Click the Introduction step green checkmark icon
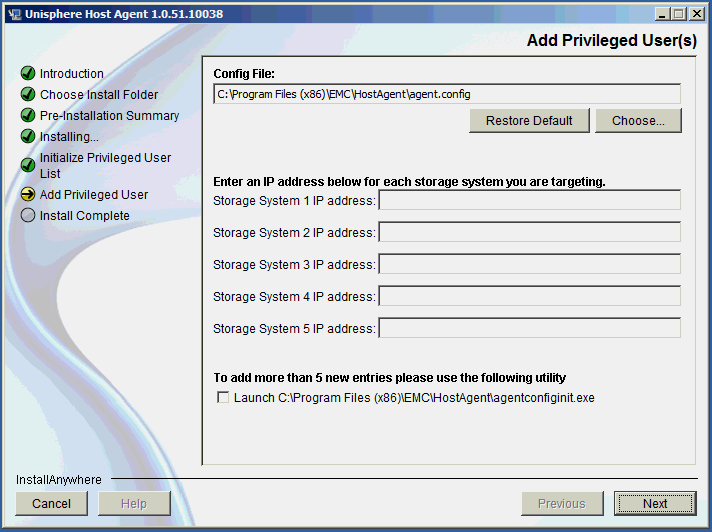712x532 pixels. pos(28,73)
